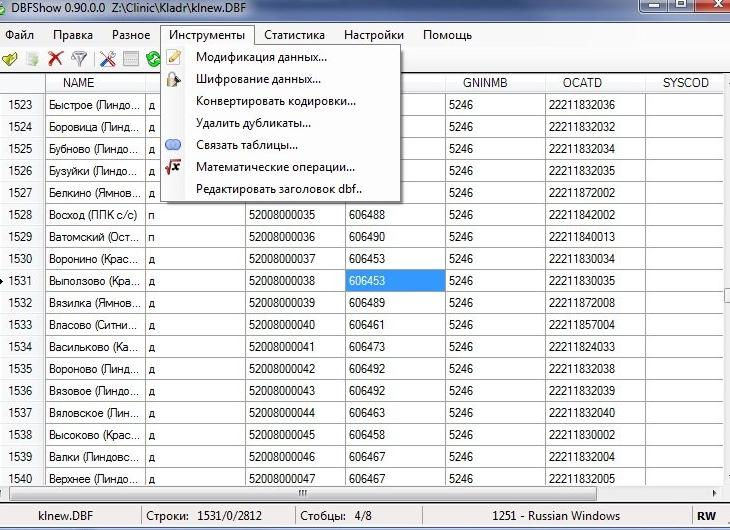The image size is (730, 530).
Task: Choose Редактировать заголовок dbf menu entry
Action: tap(280, 189)
